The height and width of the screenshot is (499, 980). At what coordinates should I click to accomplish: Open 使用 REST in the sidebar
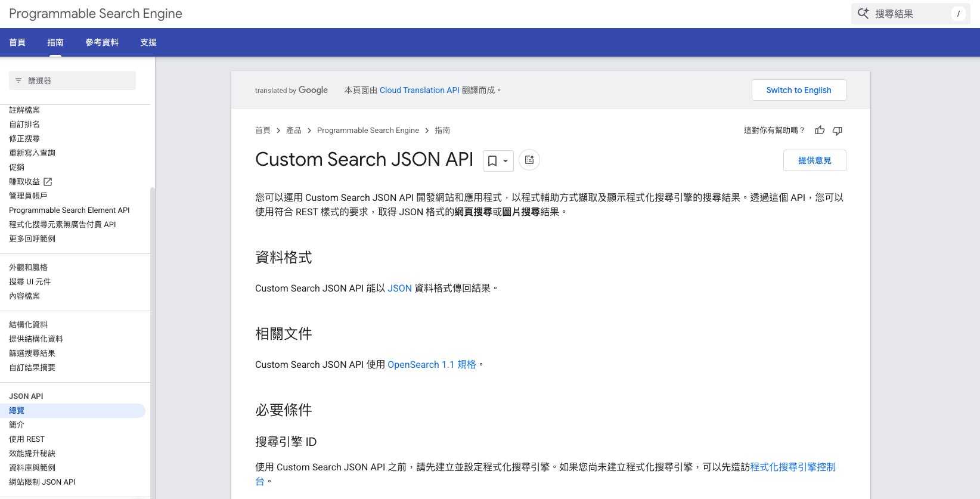(x=27, y=439)
